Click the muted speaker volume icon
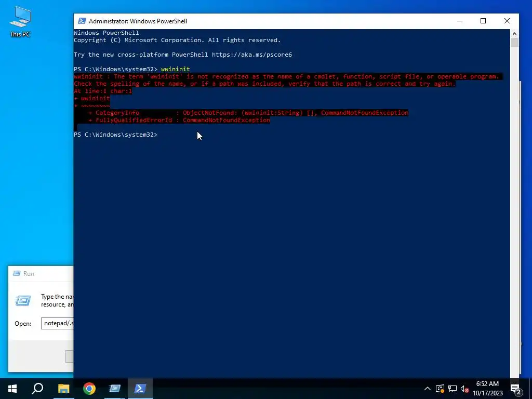Image resolution: width=532 pixels, height=399 pixels. [465, 389]
